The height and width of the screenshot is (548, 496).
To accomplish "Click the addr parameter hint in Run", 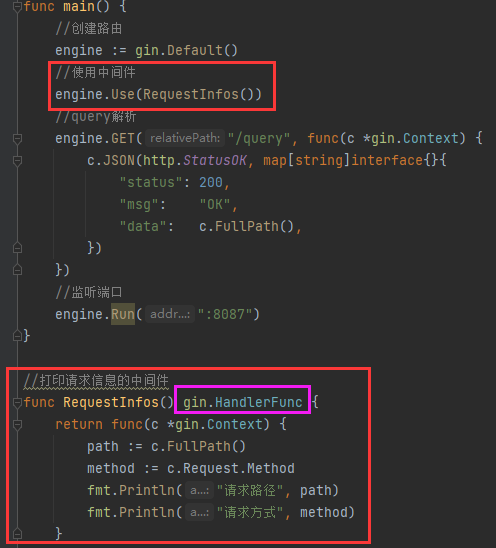I will click(x=170, y=314).
